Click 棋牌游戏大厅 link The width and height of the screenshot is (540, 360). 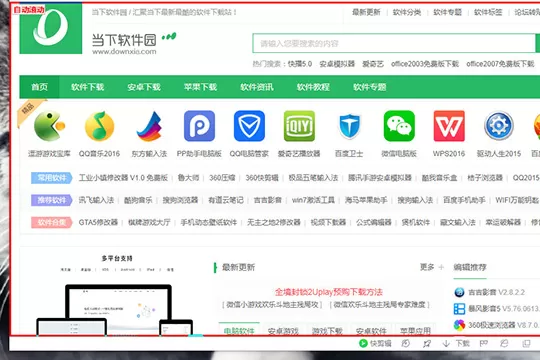[149, 223]
